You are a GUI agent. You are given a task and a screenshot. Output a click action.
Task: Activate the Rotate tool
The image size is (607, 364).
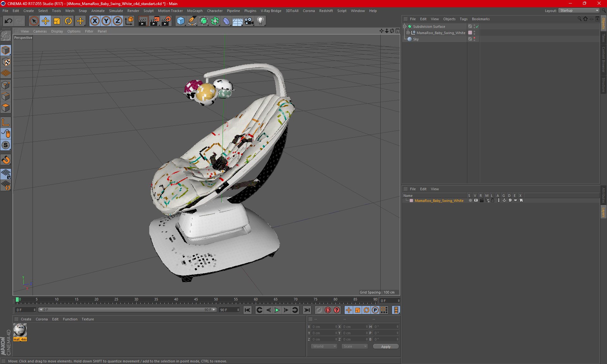point(68,21)
